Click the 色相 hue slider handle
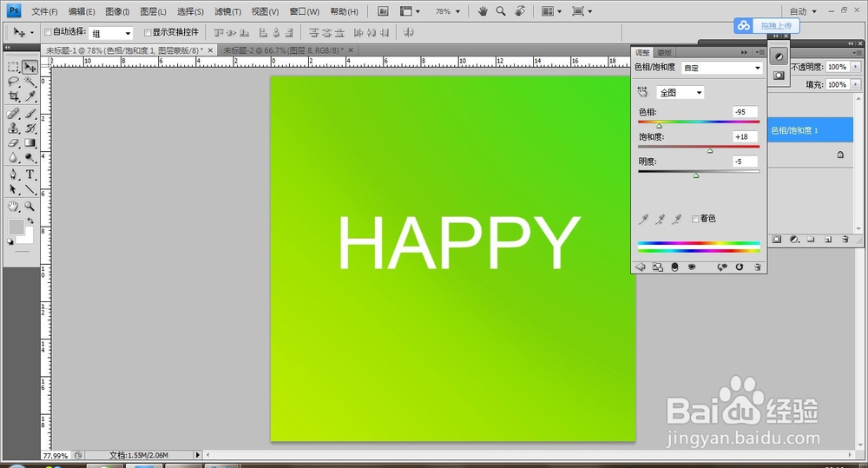 tap(660, 126)
